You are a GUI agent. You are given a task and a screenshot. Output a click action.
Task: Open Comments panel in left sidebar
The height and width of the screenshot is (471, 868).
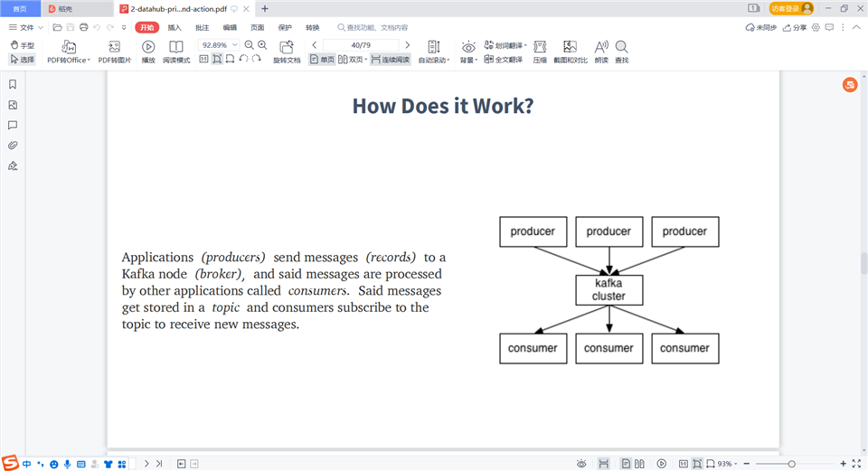[x=13, y=125]
